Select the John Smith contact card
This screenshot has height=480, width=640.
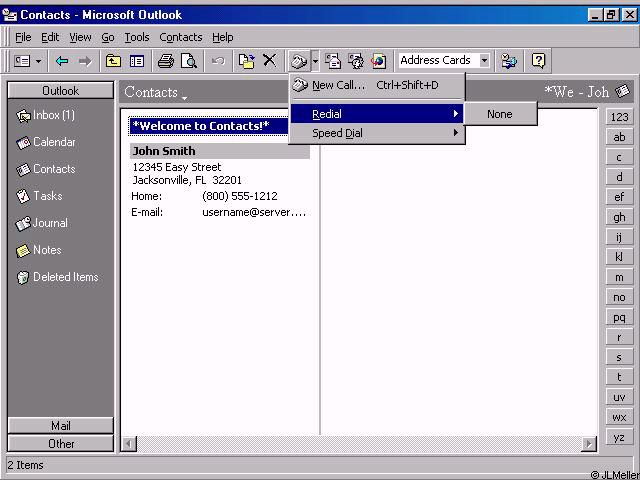click(x=220, y=151)
